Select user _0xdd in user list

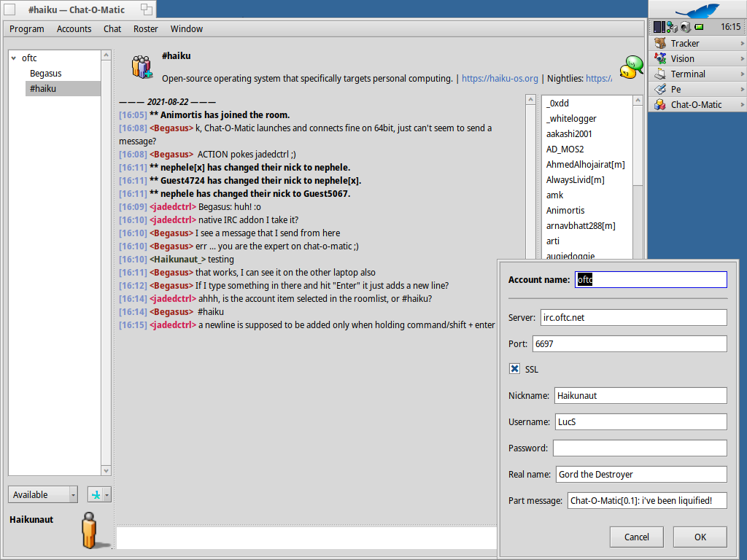587,104
